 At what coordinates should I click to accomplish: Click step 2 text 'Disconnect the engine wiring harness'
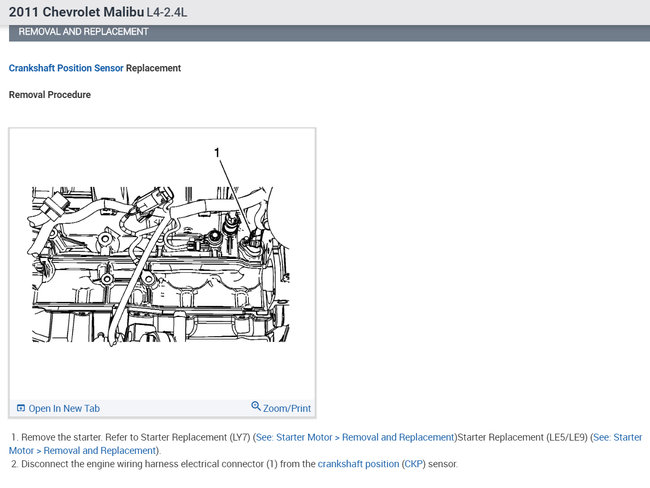[x=100, y=464]
